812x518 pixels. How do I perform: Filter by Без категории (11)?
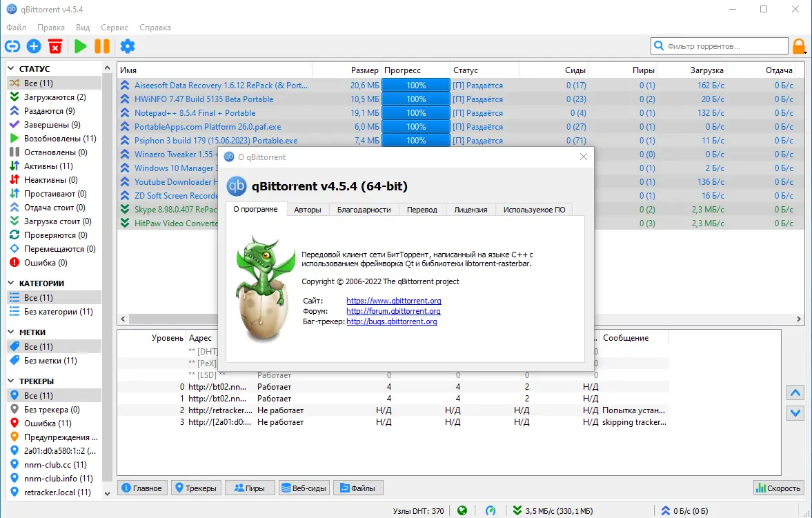click(54, 311)
